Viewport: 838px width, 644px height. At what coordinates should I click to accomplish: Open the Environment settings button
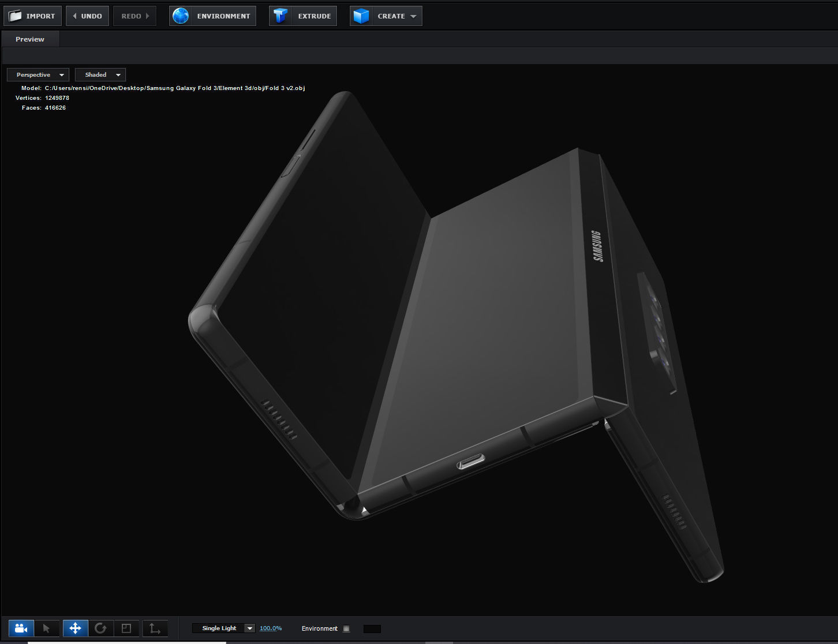(x=212, y=16)
